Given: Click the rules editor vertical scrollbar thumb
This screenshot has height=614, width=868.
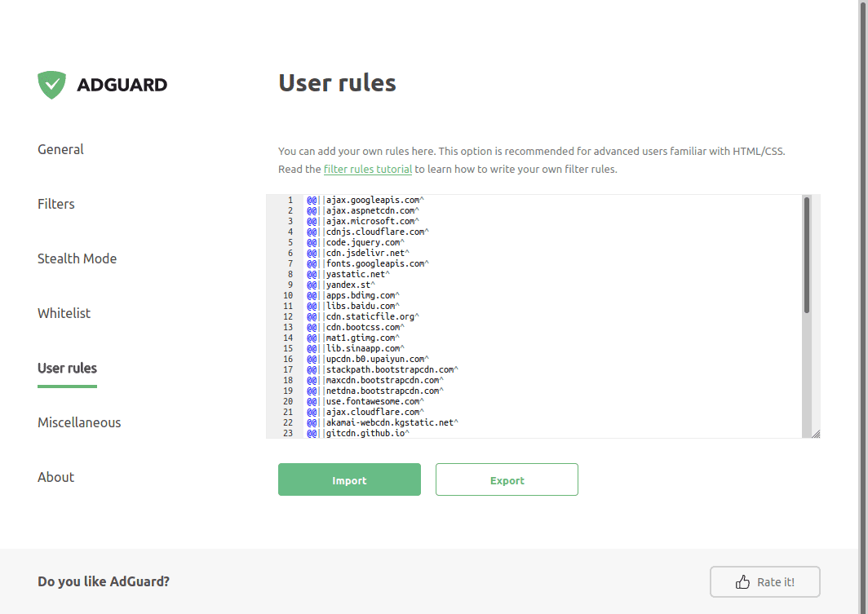Looking at the screenshot, I should pyautogui.click(x=807, y=254).
